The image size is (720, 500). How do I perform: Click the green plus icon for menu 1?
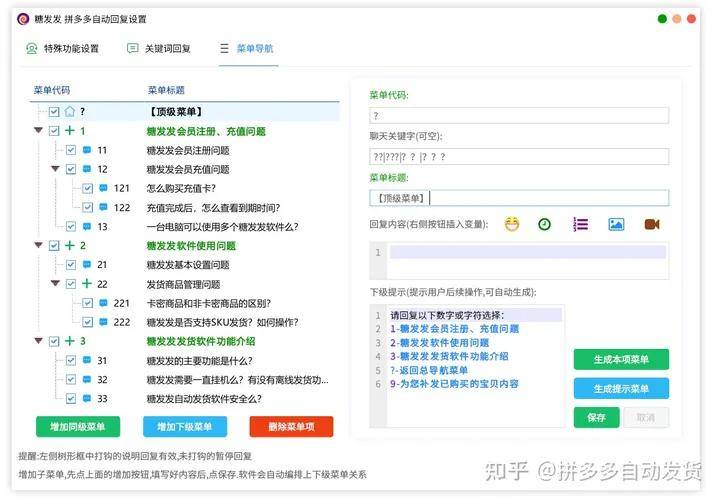[69, 131]
